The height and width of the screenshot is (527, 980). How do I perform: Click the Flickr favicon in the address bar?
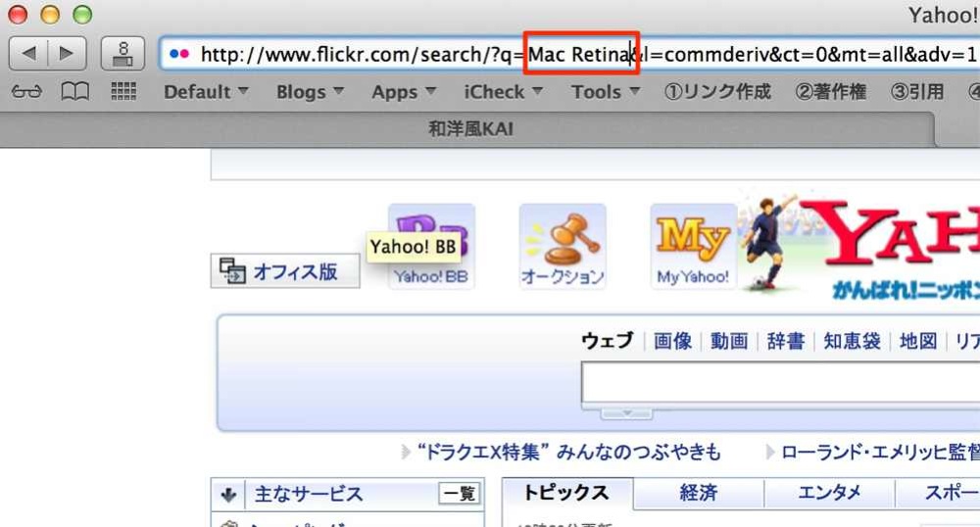(x=179, y=54)
